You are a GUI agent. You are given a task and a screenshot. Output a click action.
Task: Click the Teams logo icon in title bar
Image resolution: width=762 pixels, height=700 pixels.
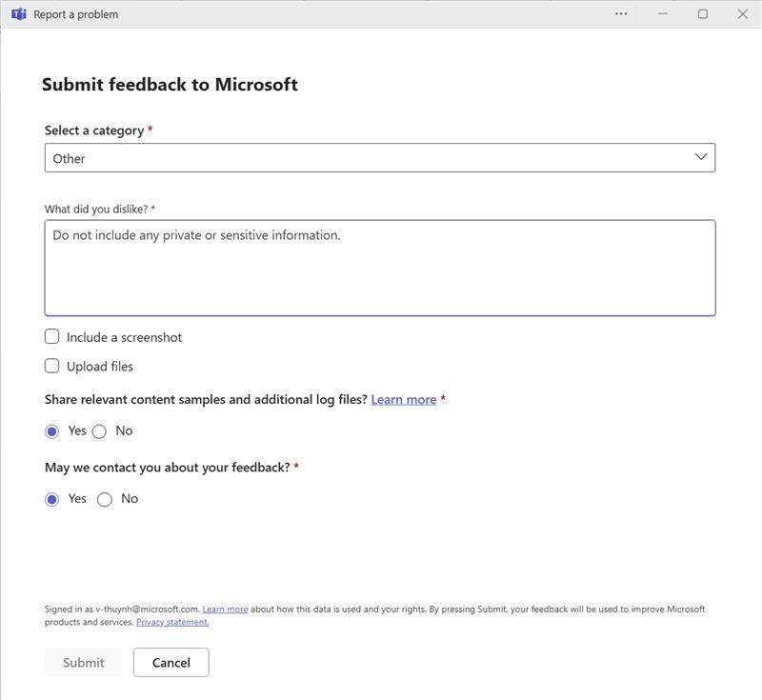pyautogui.click(x=18, y=14)
